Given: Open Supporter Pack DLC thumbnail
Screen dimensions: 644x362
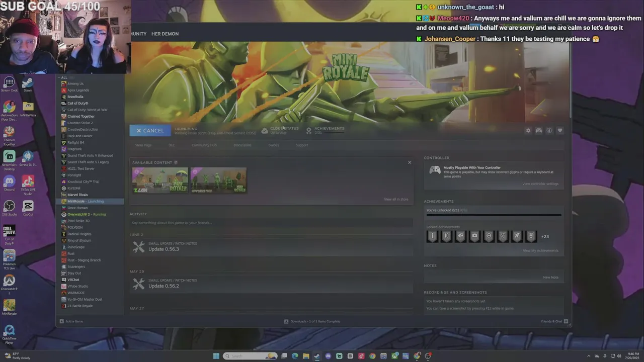Looking at the screenshot, I should 218,180.
